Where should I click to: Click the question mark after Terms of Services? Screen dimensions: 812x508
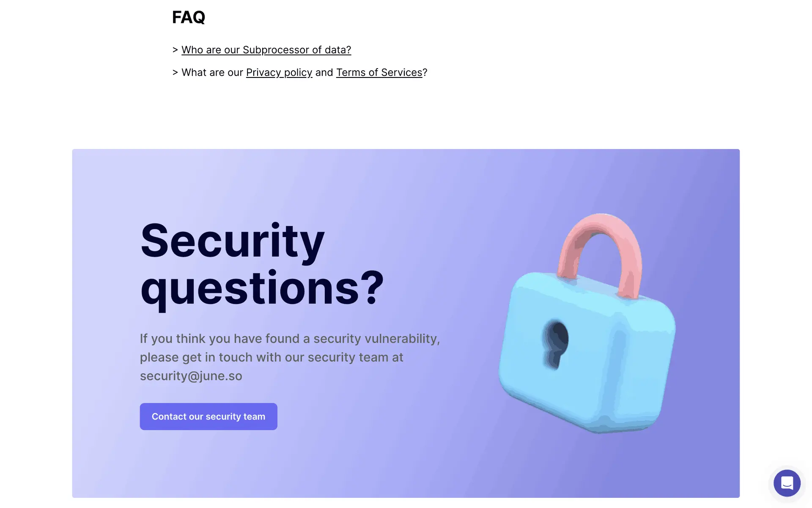pyautogui.click(x=425, y=73)
